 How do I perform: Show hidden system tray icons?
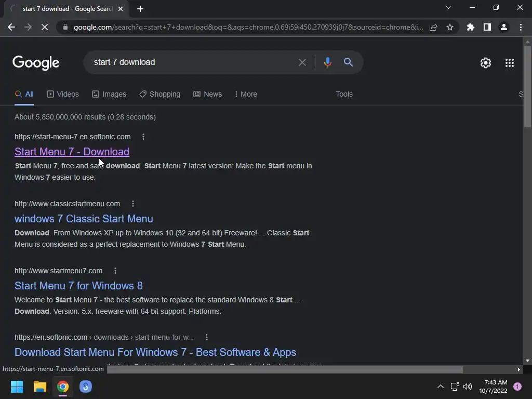pos(441,387)
